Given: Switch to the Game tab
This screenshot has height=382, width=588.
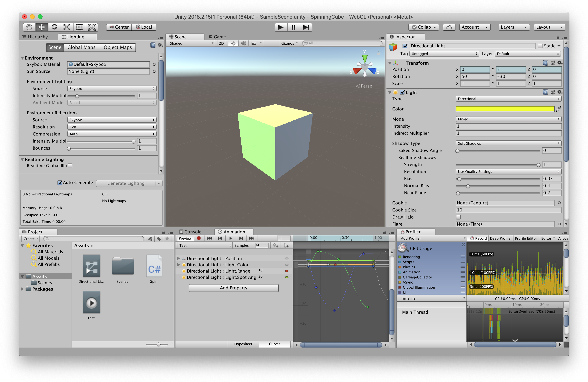Looking at the screenshot, I should coord(217,37).
